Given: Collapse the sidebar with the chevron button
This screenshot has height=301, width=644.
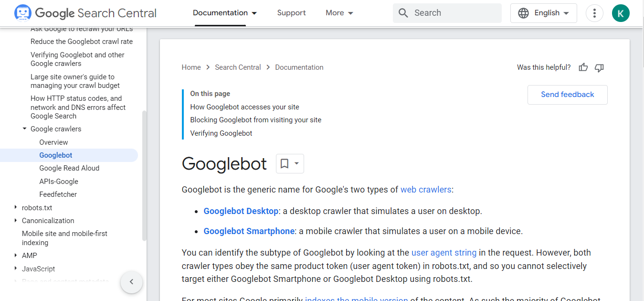Looking at the screenshot, I should [131, 282].
